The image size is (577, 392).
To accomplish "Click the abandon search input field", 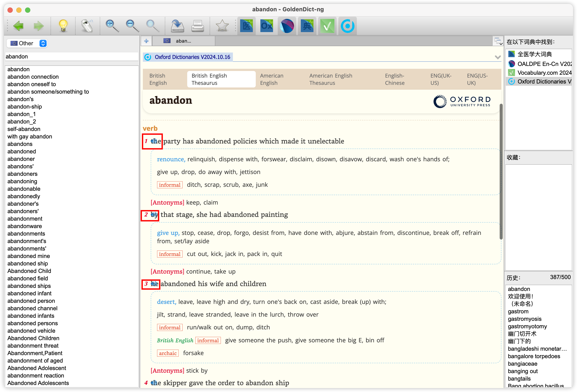I will [71, 57].
